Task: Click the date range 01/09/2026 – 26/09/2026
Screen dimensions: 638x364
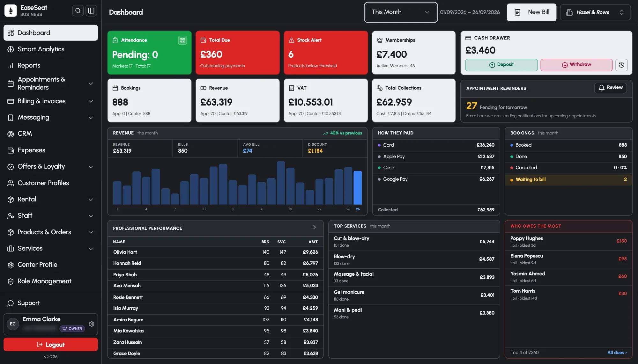Action: pyautogui.click(x=470, y=12)
